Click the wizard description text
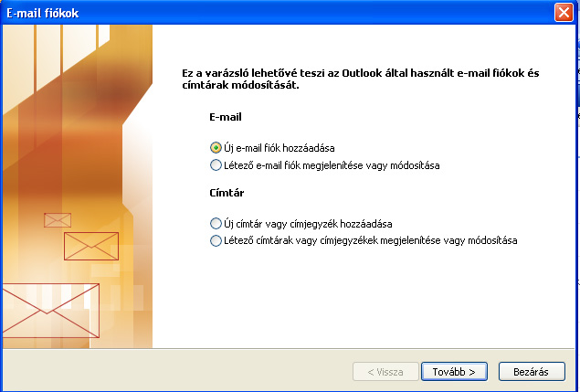This screenshot has width=580, height=392. click(x=360, y=79)
